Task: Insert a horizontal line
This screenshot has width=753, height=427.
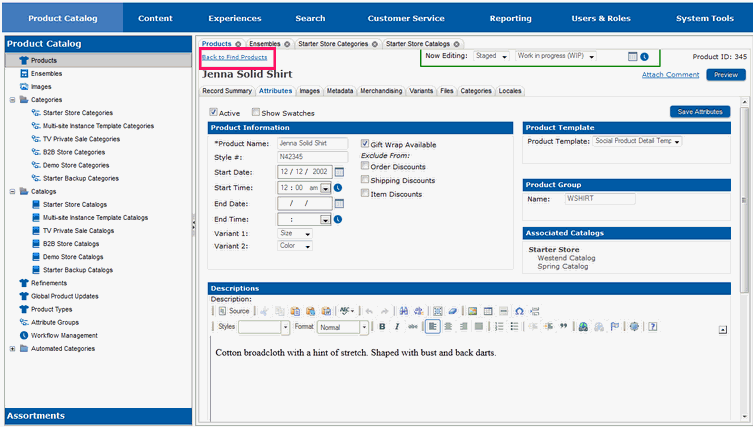Action: [503, 311]
